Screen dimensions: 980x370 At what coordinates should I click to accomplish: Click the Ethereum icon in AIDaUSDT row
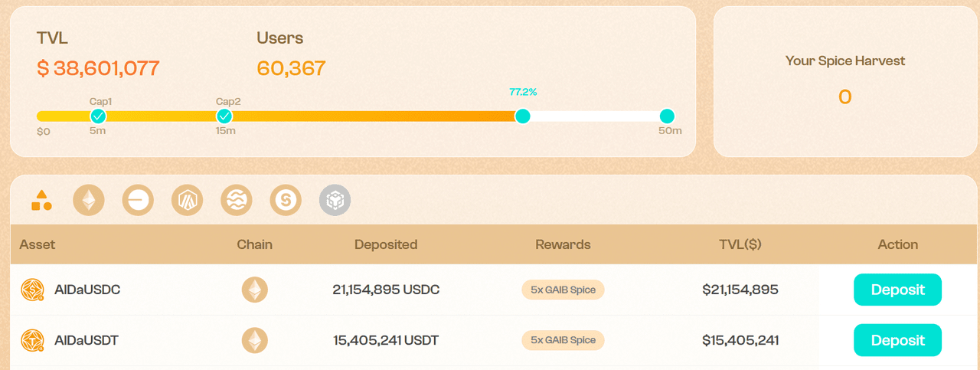[255, 340]
